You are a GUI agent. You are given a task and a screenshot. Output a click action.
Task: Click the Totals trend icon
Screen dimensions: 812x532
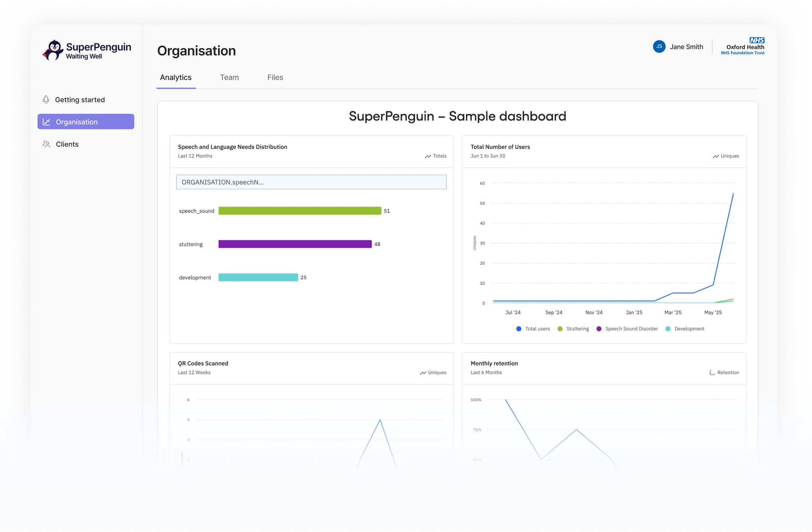[428, 156]
